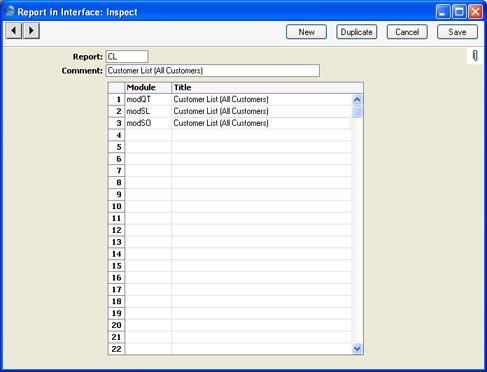The width and height of the screenshot is (487, 372).
Task: Click the Title cell in row 2
Action: 262,111
